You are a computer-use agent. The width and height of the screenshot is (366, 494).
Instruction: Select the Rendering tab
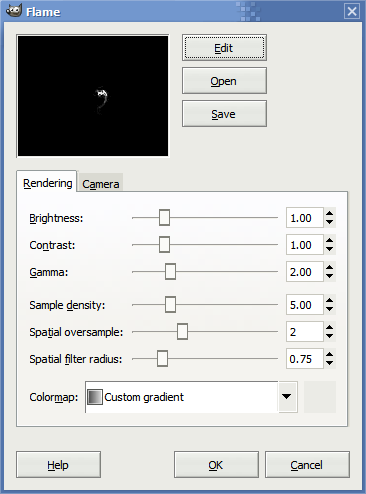point(47,183)
